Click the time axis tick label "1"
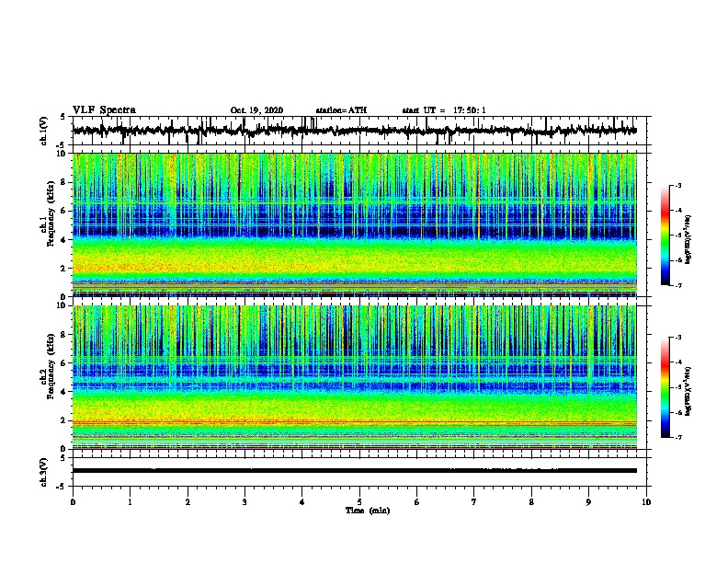The image size is (728, 563). [131, 502]
